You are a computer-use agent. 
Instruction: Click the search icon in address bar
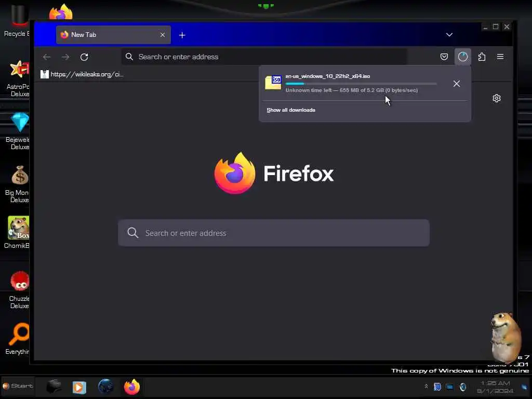point(129,57)
